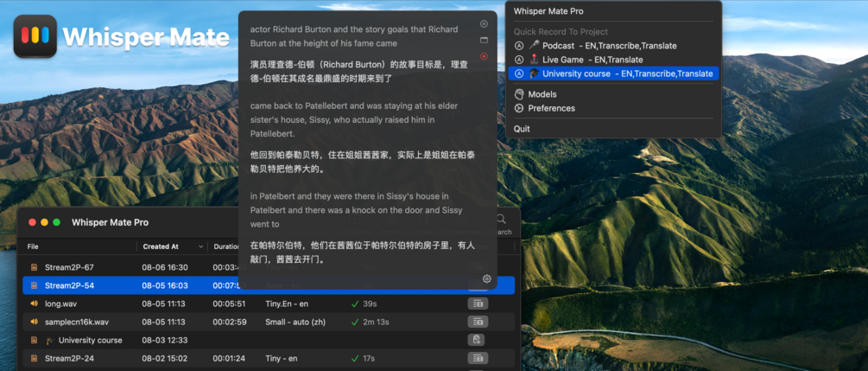Viewport: 868px width, 371px height.
Task: Open transcript button for samplecn16k.wav row
Action: (x=477, y=322)
